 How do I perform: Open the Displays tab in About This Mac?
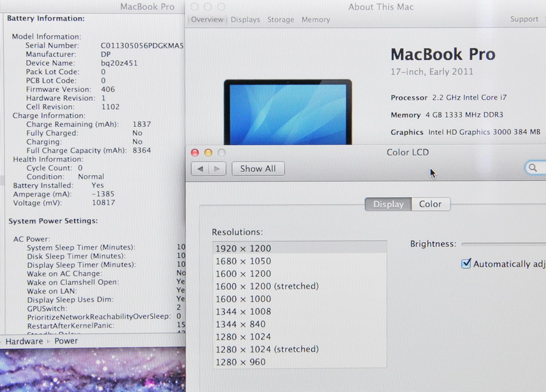click(246, 20)
